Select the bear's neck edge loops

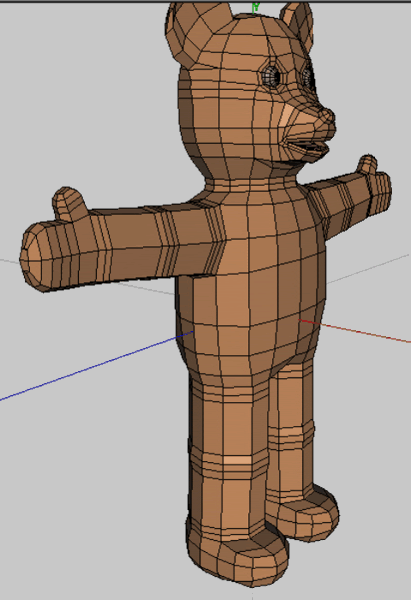(x=253, y=184)
